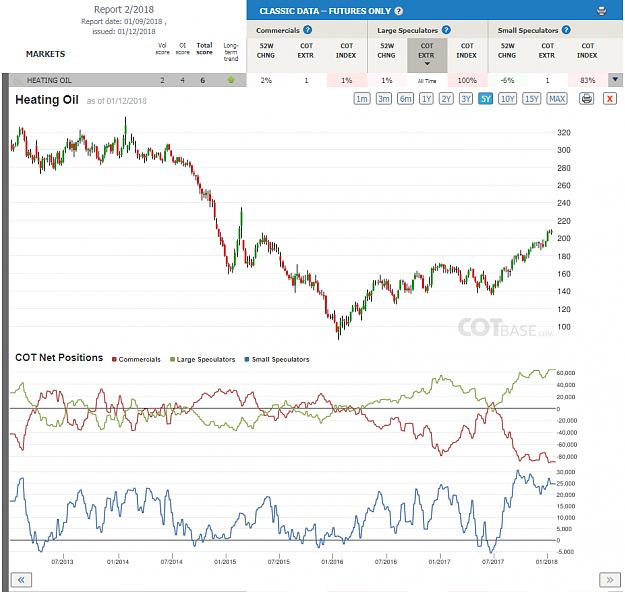The width and height of the screenshot is (625, 592).
Task: Click the Heating Oil chart title
Action: [47, 100]
